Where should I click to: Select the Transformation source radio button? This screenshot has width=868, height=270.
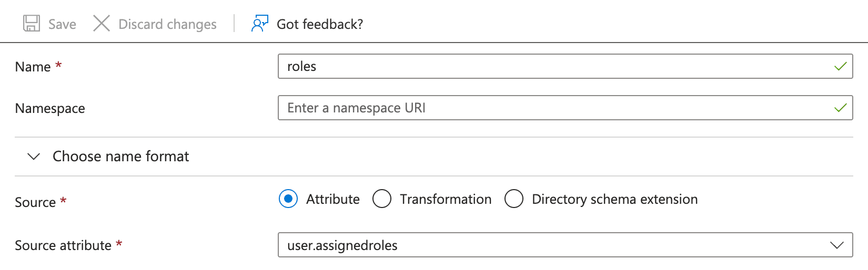click(x=382, y=199)
